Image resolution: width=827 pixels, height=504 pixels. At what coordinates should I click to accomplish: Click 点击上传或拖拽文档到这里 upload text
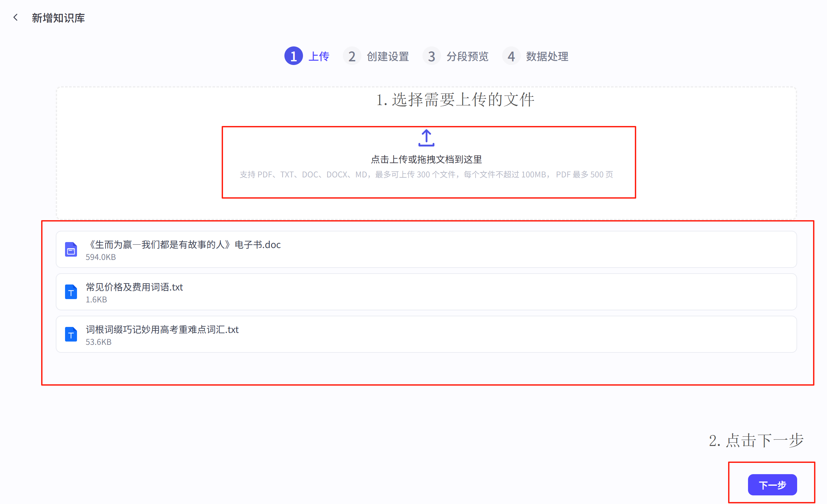426,159
